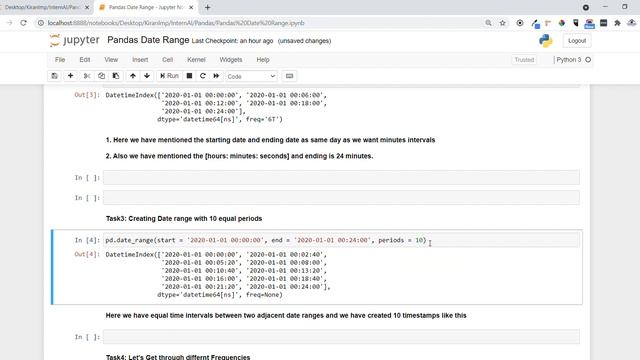Open the Cell menu

(x=167, y=60)
